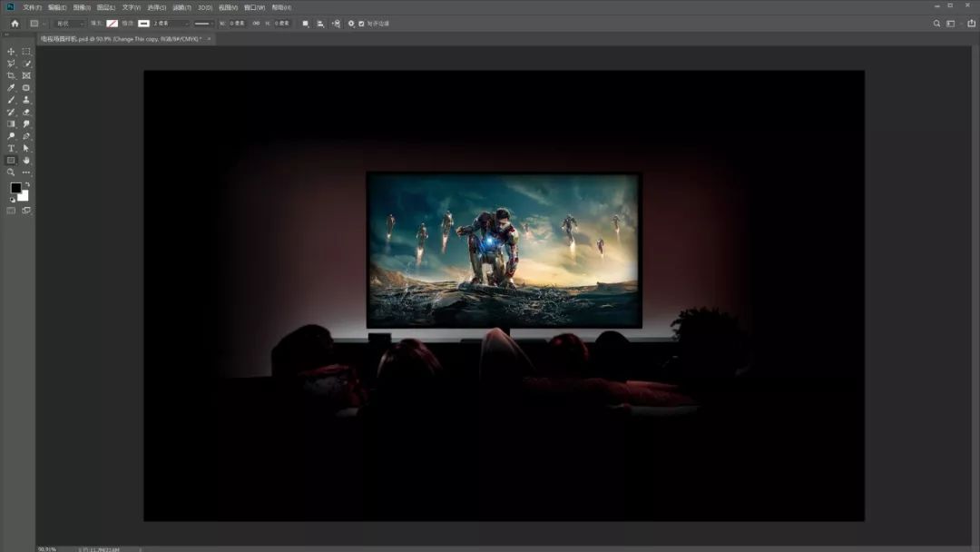Open the 文字 (Type) menu
Viewport: 980px width, 552px height.
click(132, 7)
